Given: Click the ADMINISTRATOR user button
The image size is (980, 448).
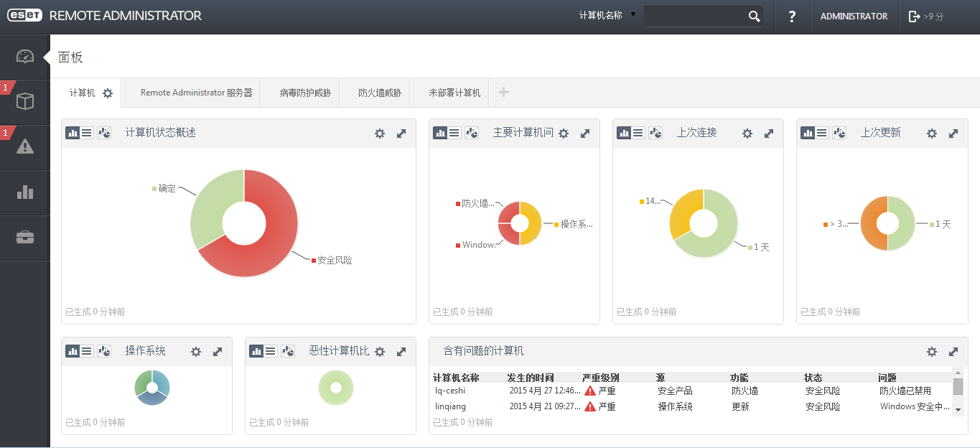Looking at the screenshot, I should [854, 17].
